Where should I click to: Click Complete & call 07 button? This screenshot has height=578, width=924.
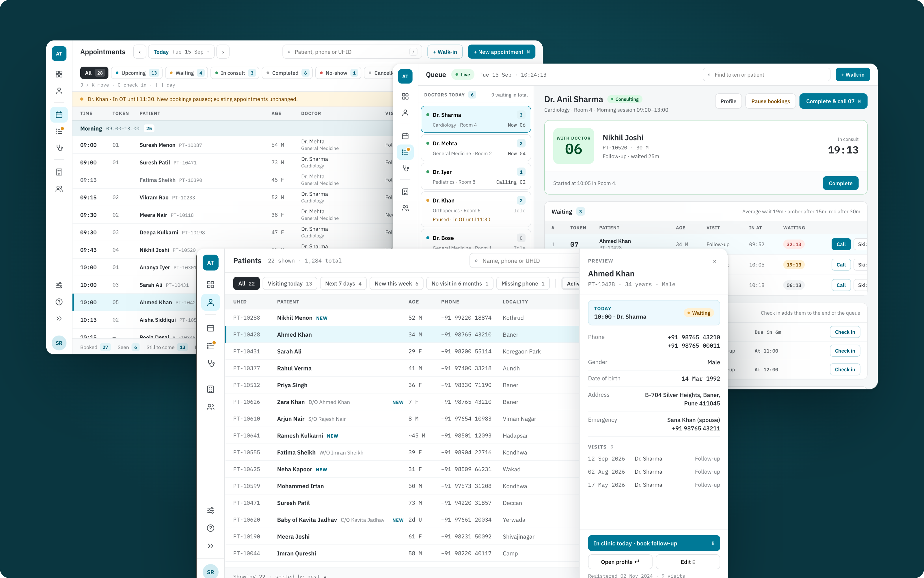point(833,101)
